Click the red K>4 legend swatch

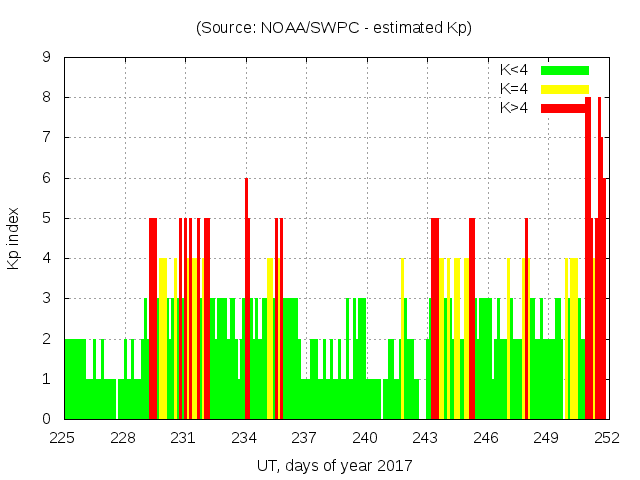(564, 108)
